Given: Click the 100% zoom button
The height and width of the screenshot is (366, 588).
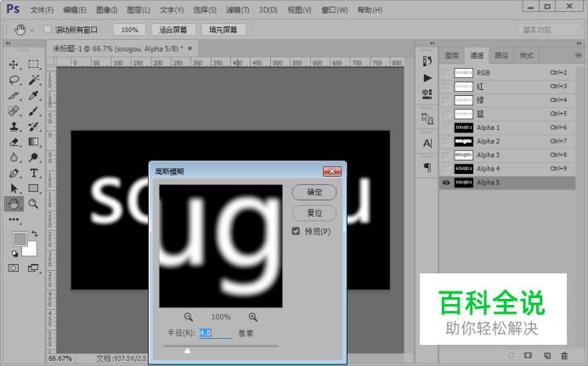Looking at the screenshot, I should click(x=129, y=30).
